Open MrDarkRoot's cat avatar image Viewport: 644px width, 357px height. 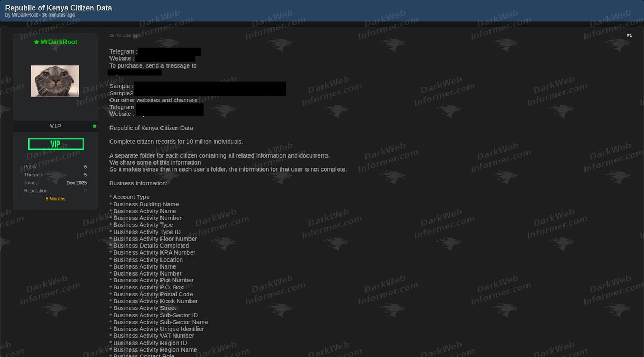[x=55, y=81]
